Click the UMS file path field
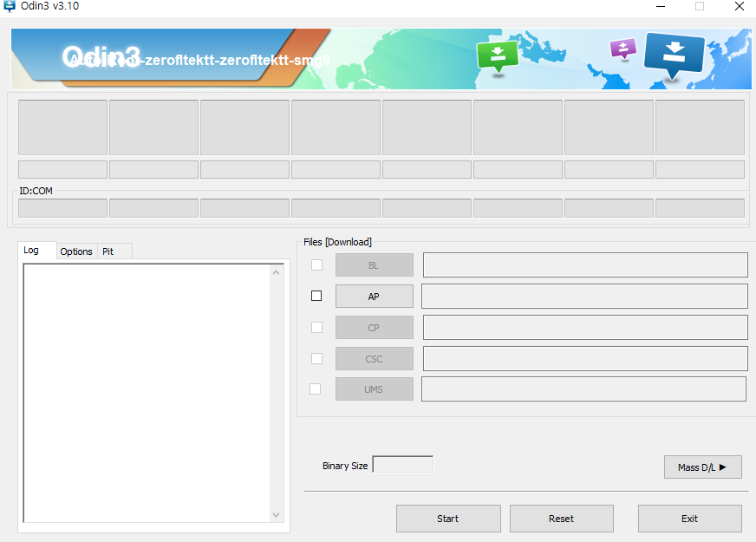Image resolution: width=756 pixels, height=542 pixels. (583, 389)
